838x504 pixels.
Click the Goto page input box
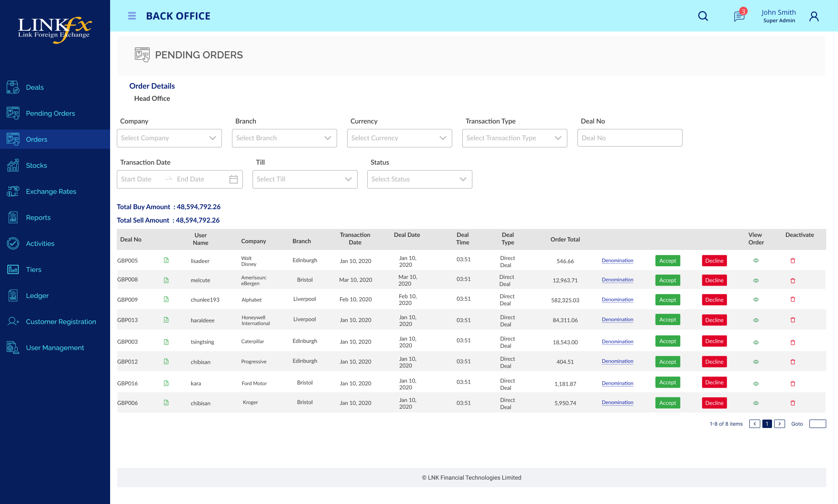818,424
